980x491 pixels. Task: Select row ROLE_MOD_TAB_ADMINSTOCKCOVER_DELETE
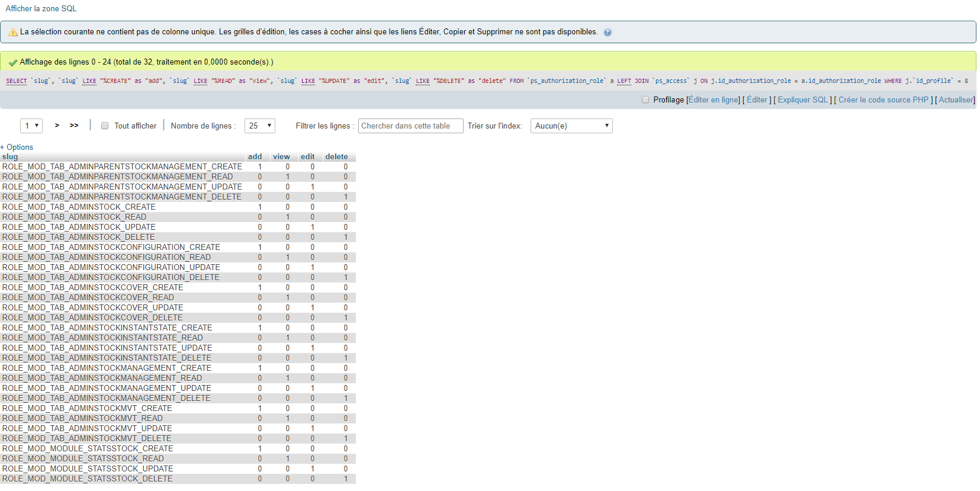coord(178,317)
